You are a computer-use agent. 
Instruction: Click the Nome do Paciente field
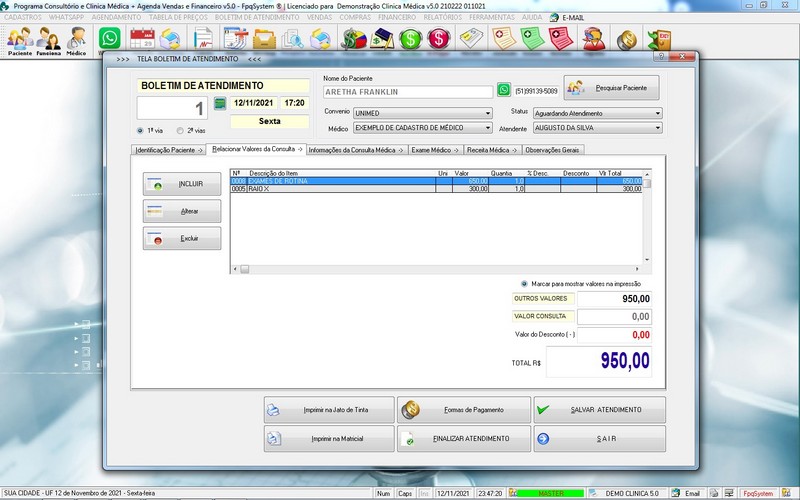click(408, 92)
